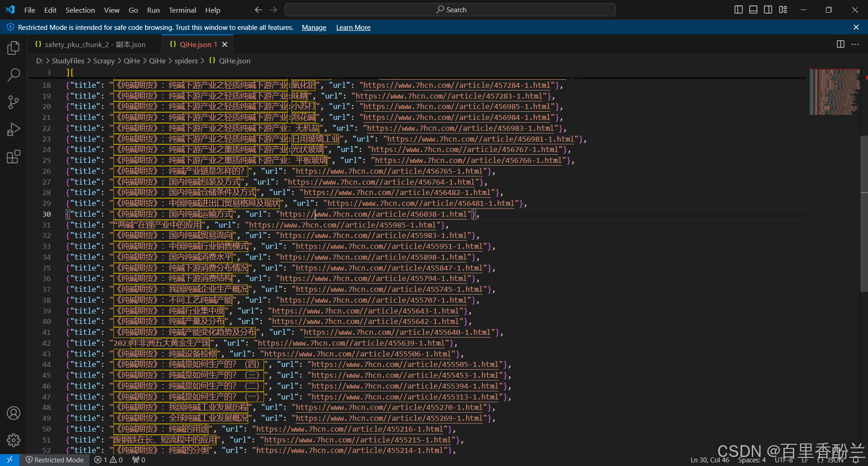Open the Problems errors and warnings indicator

[108, 460]
